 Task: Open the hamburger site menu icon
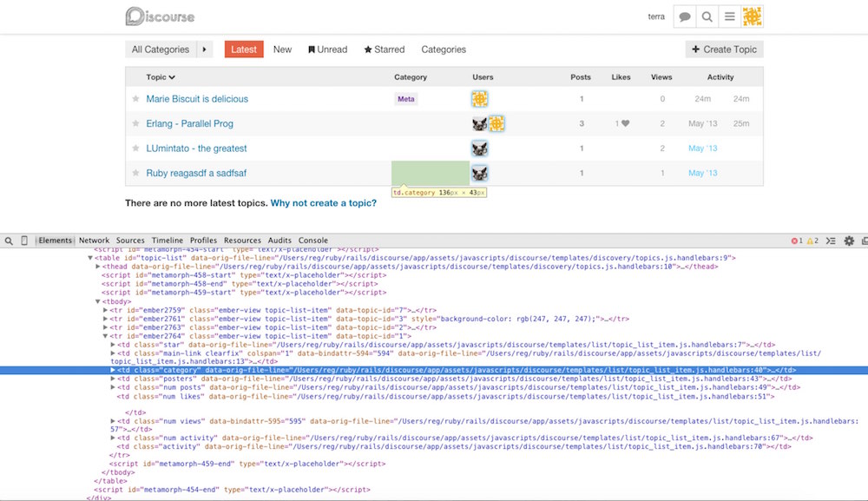pos(730,16)
